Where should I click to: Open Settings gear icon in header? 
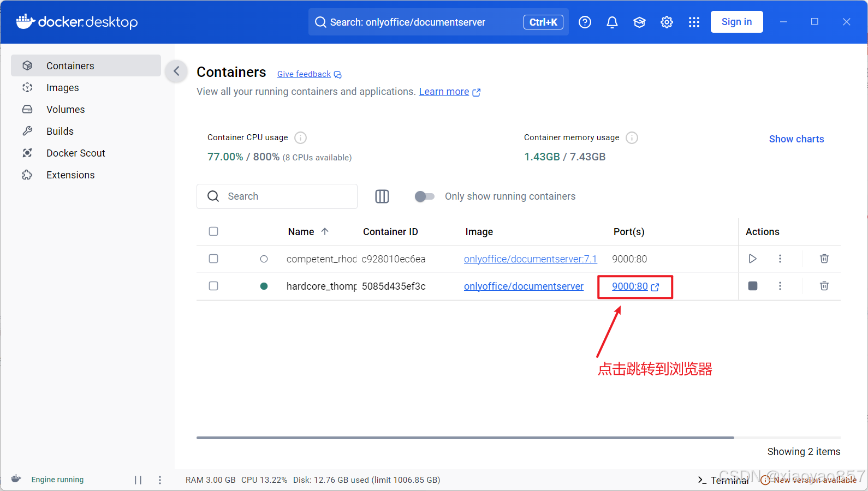click(x=667, y=22)
